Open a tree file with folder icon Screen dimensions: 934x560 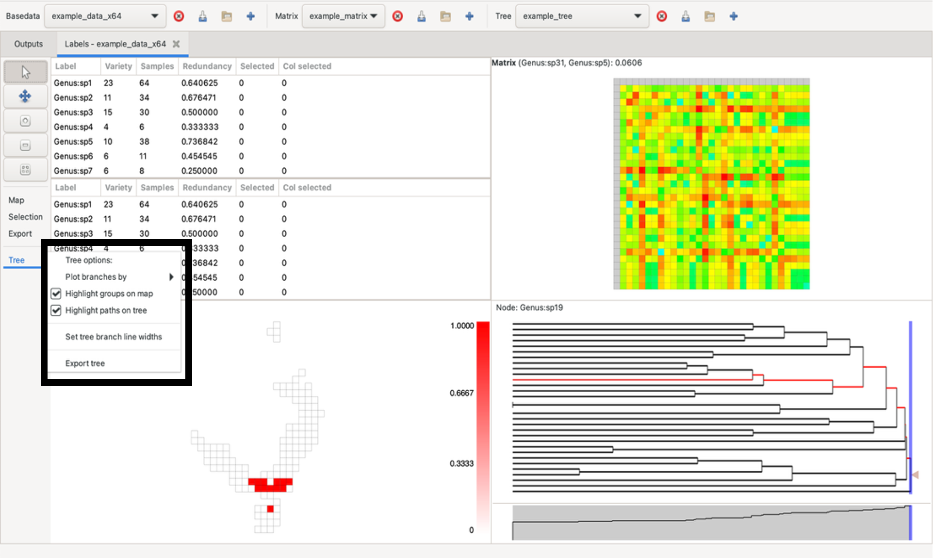[x=709, y=16]
